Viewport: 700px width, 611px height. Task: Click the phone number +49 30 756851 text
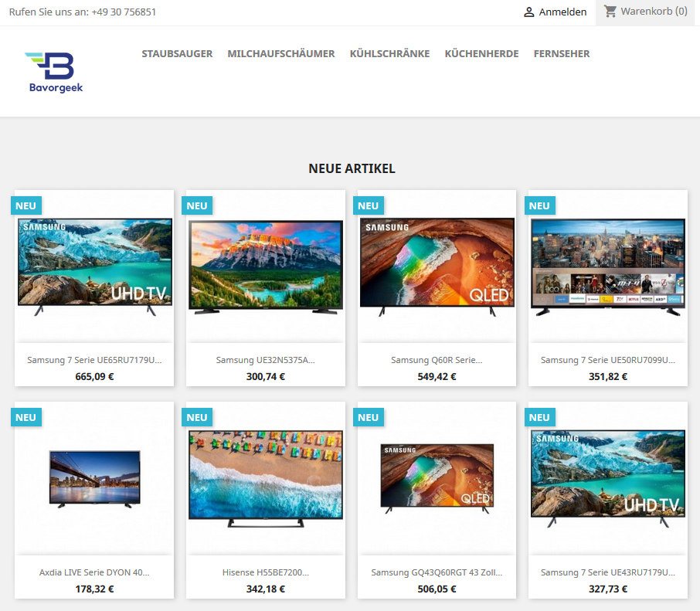pos(124,12)
